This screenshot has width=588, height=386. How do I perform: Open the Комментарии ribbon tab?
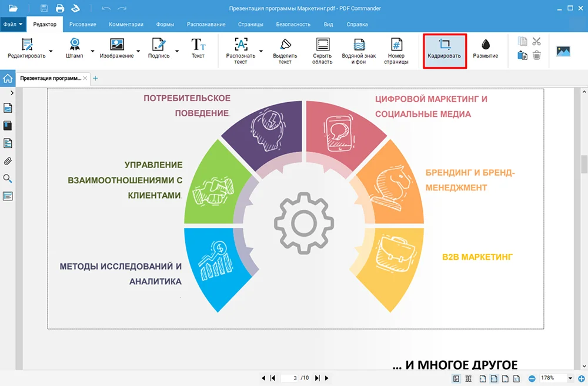coord(126,25)
